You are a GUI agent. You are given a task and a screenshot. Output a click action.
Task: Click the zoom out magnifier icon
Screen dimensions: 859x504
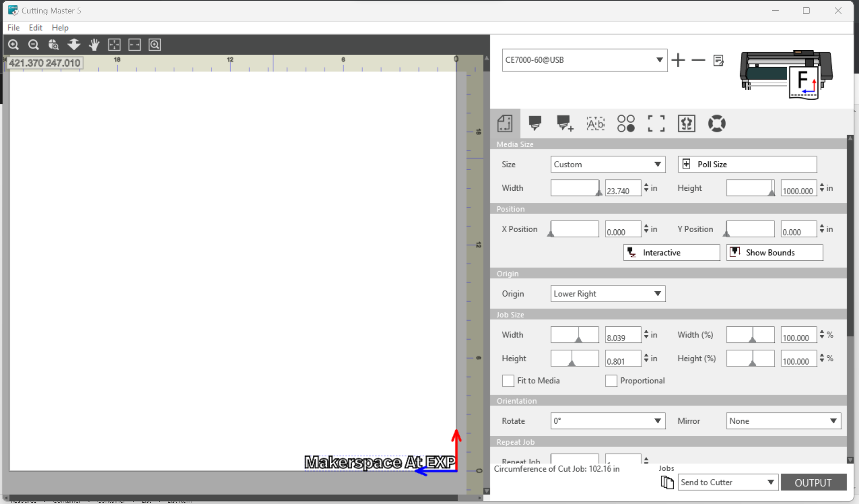pyautogui.click(x=33, y=44)
